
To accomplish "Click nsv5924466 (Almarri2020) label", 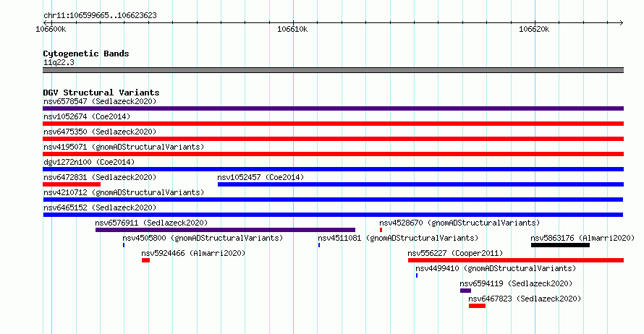I will [193, 253].
